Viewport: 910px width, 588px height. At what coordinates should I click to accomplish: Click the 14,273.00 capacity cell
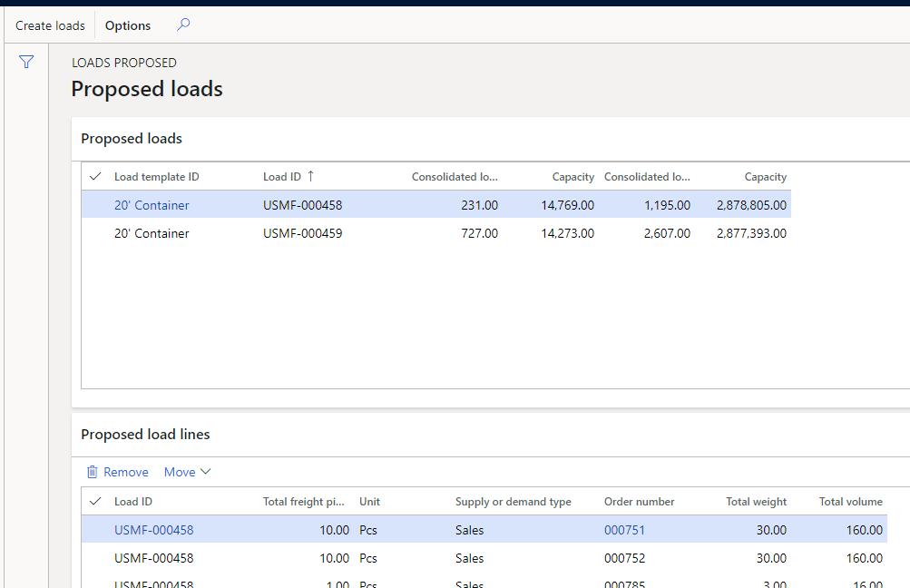point(568,233)
